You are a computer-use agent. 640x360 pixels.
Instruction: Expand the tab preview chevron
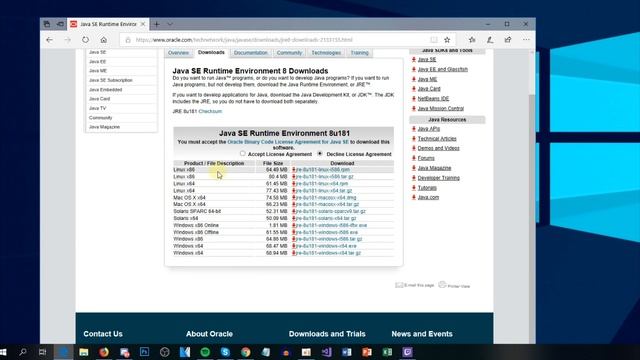[170, 24]
